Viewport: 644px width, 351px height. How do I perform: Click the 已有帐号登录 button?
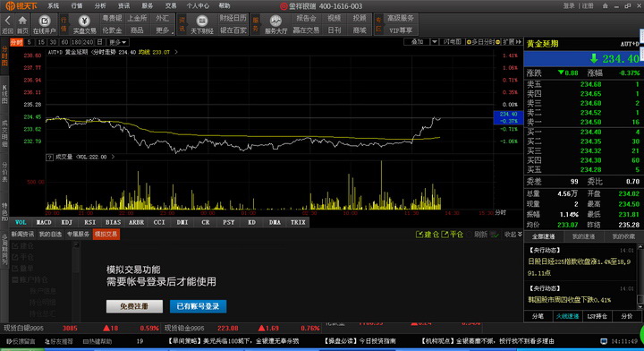point(198,306)
